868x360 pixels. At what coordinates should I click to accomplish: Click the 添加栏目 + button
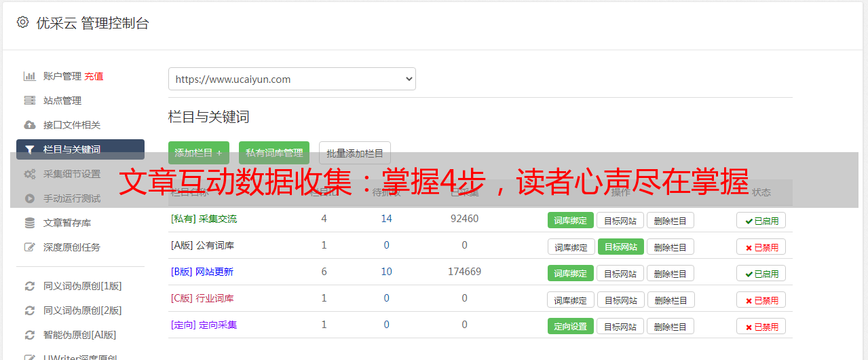[x=199, y=153]
